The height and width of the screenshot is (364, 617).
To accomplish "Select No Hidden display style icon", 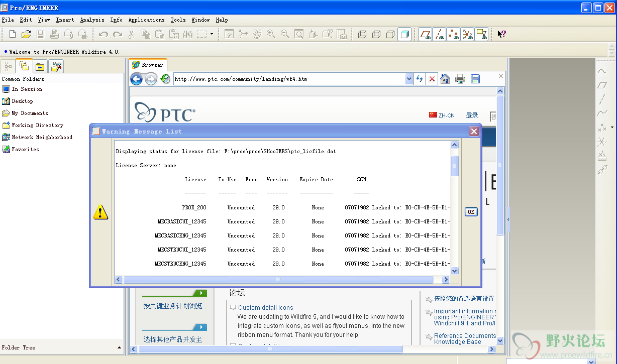I will coord(390,34).
